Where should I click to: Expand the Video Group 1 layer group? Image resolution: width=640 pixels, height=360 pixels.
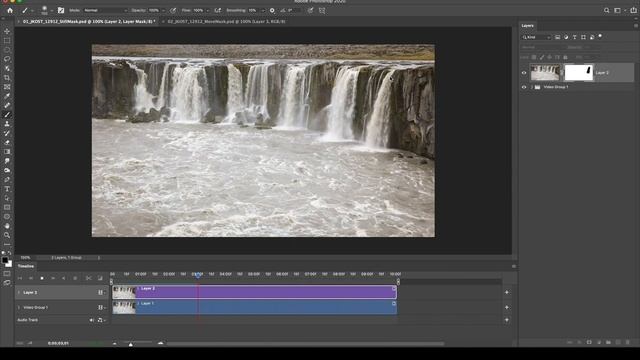532,87
